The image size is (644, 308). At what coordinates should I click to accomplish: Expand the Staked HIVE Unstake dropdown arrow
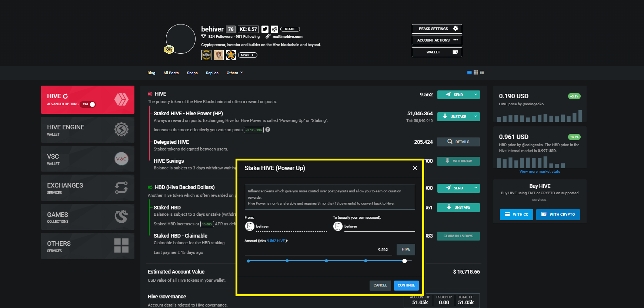(476, 116)
